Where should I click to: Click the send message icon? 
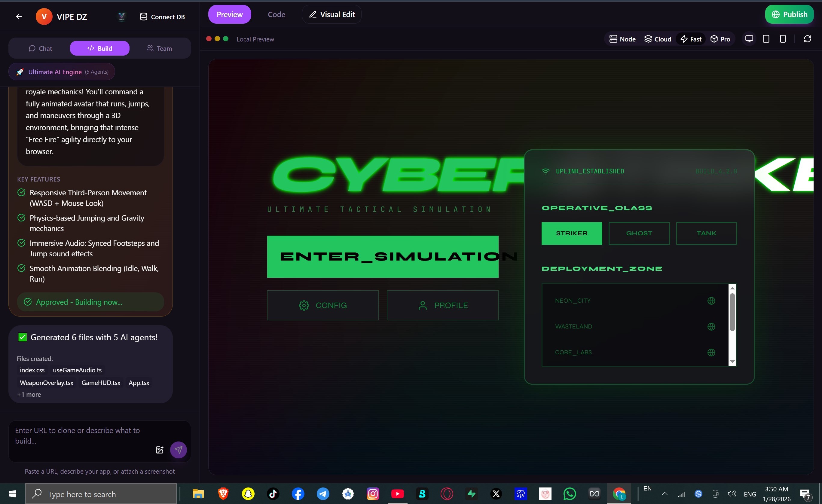point(179,450)
